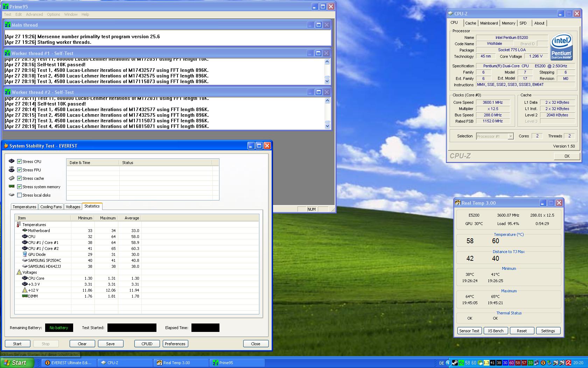Click the Avira red umbrella tray icon

[569, 363]
